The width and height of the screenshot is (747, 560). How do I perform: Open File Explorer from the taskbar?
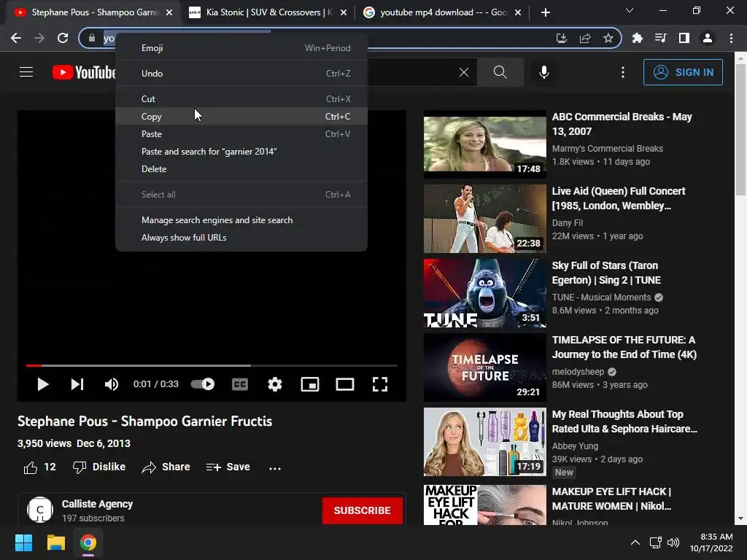pyautogui.click(x=55, y=542)
